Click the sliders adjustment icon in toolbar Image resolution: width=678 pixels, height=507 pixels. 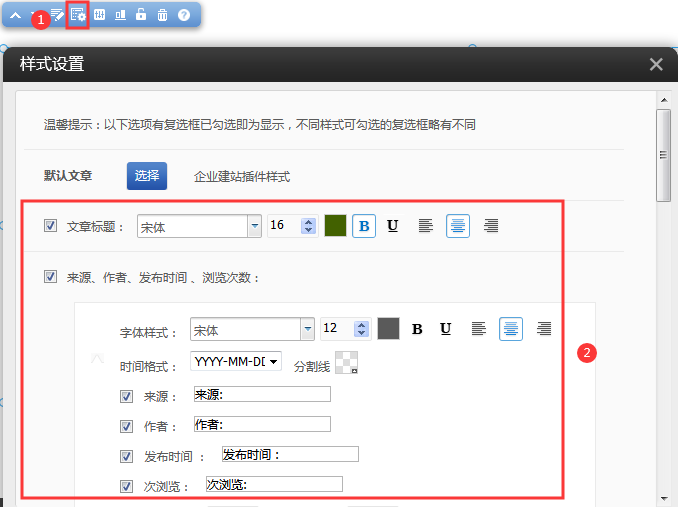[x=99, y=15]
